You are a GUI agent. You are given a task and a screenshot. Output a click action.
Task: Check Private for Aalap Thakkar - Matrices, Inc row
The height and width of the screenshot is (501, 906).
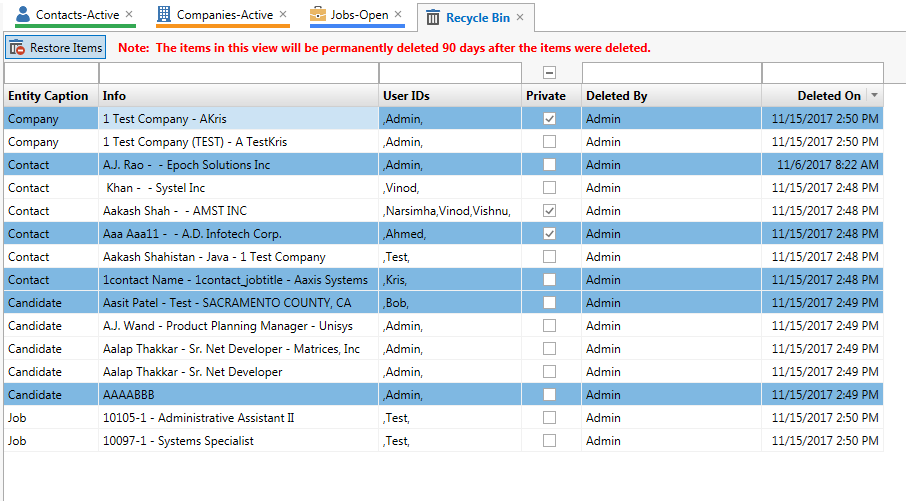[549, 349]
